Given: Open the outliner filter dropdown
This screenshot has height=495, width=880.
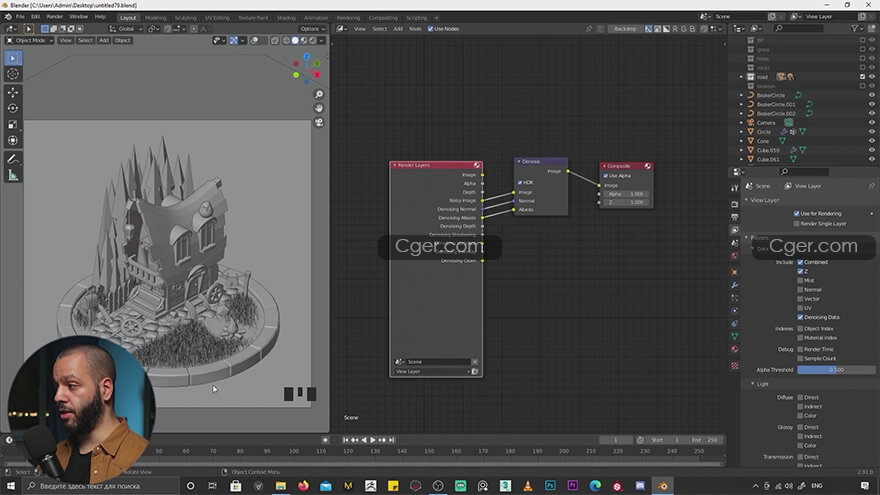Looking at the screenshot, I should point(857,28).
